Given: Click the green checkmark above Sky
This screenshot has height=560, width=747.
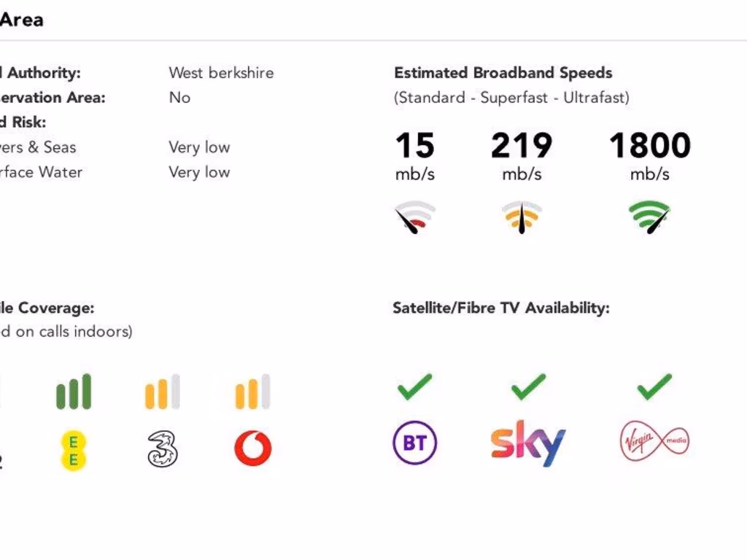Looking at the screenshot, I should [528, 386].
